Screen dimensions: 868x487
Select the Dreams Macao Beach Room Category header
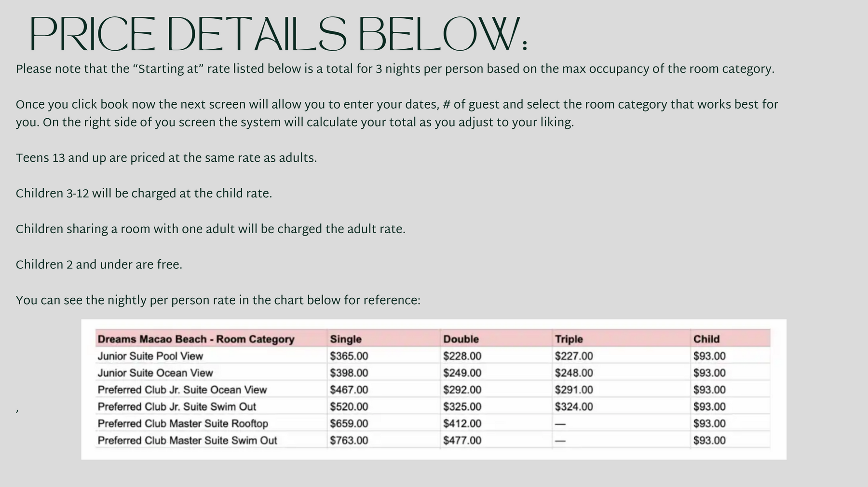196,339
